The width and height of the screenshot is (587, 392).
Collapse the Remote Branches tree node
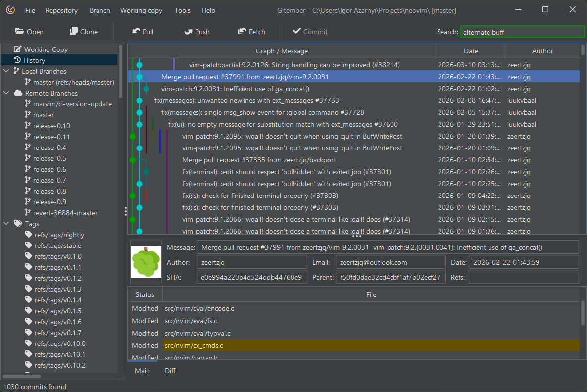click(x=6, y=93)
